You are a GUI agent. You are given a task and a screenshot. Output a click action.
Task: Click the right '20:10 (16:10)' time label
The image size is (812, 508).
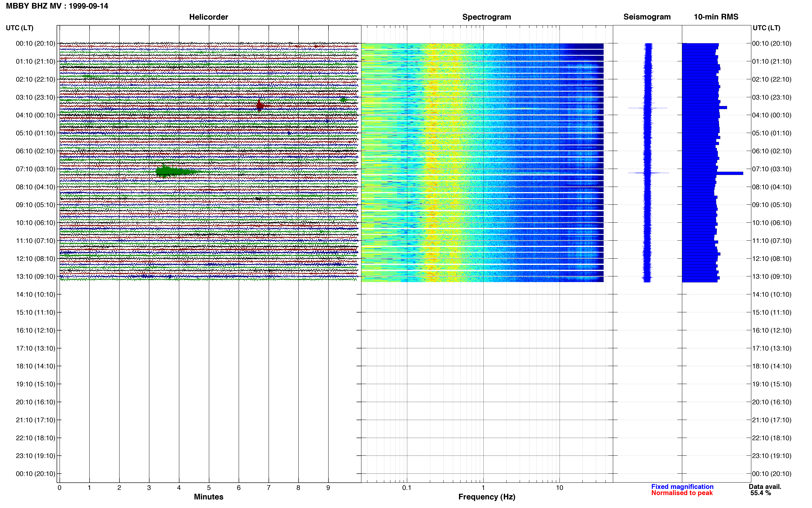point(771,402)
